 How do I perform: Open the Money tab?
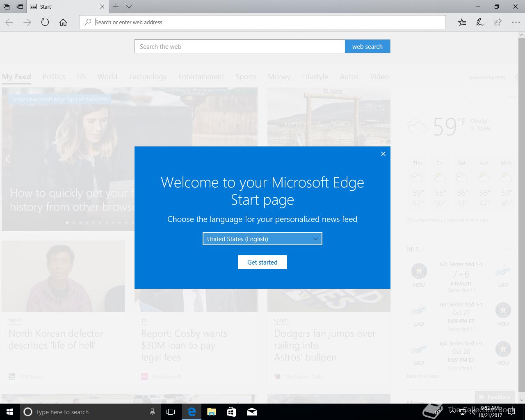tap(279, 77)
